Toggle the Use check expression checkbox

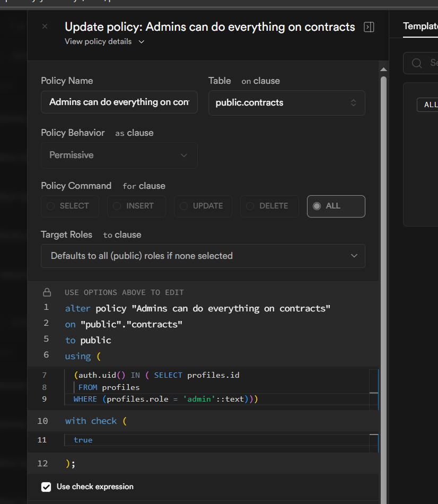pos(47,486)
